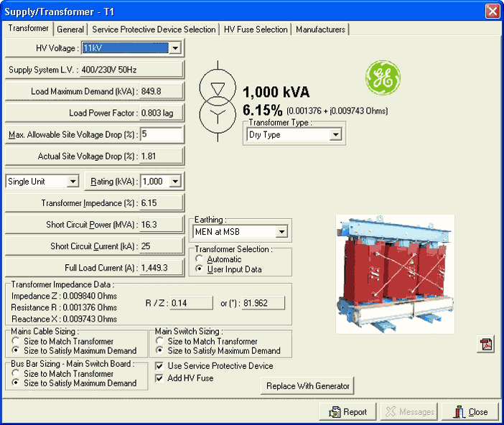Image resolution: width=504 pixels, height=425 pixels.
Task: Open the Rating (kVA) dropdown
Action: [x=174, y=182]
